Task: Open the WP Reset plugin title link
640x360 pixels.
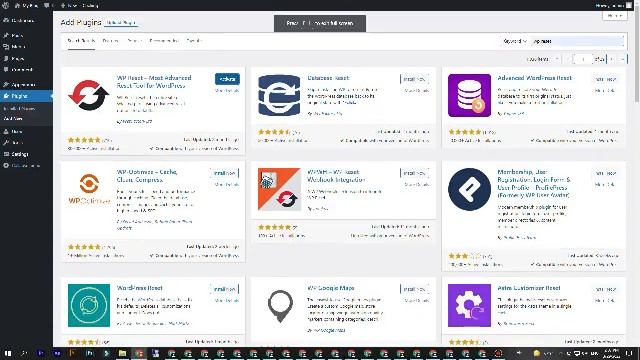Action: [154, 82]
